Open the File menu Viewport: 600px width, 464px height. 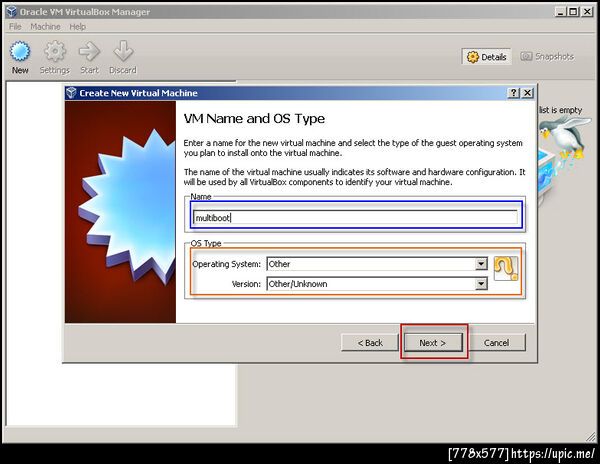(15, 27)
